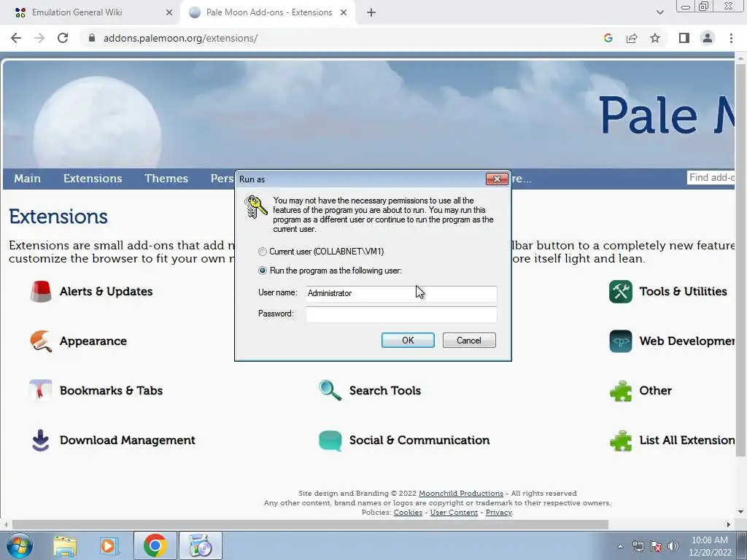
Task: Open the Moonchild Productions link
Action: pyautogui.click(x=461, y=494)
